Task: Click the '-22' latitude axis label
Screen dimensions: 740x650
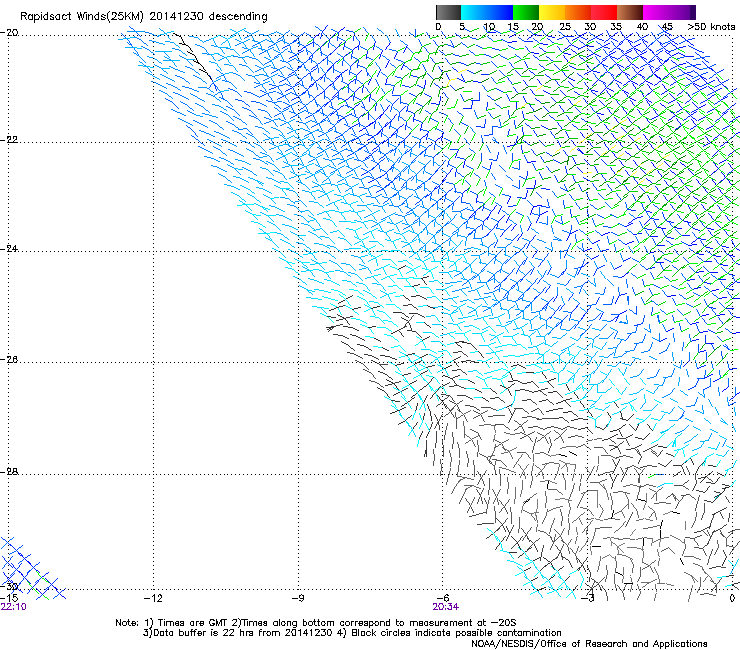Action: click(x=9, y=140)
